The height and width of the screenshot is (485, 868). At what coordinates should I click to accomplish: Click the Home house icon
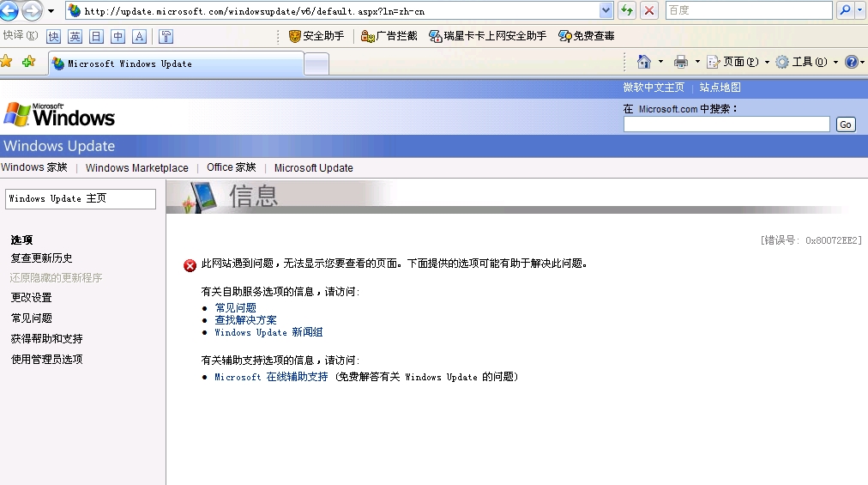(644, 62)
